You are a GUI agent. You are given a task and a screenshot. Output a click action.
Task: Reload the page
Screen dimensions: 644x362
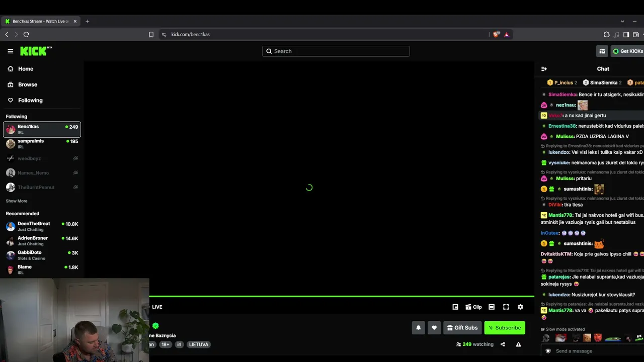(26, 34)
